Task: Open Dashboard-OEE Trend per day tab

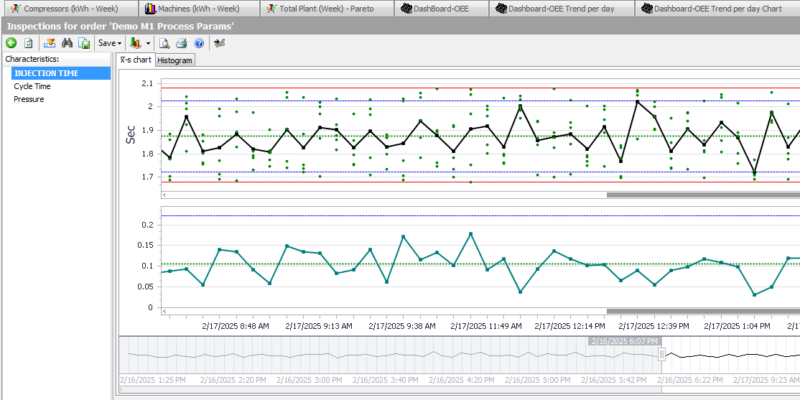Action: [561, 9]
